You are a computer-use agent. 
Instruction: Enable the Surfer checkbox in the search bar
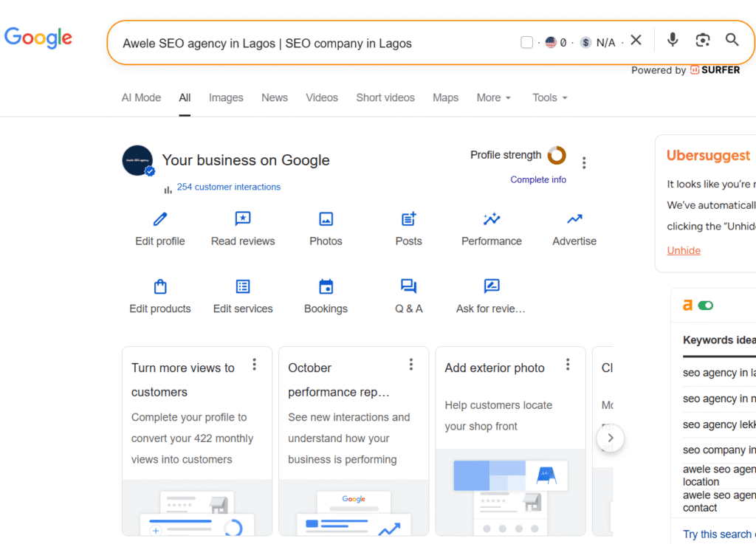[x=526, y=42]
